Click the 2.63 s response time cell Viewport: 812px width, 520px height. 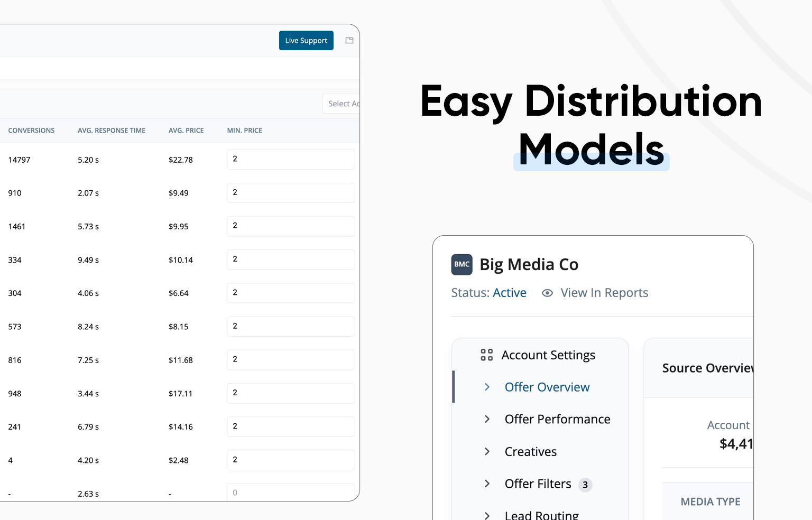88,494
